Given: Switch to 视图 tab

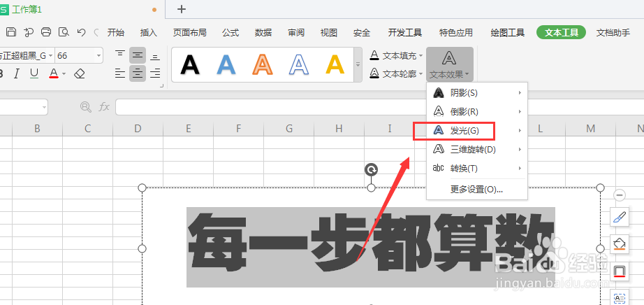Looking at the screenshot, I should tap(329, 32).
